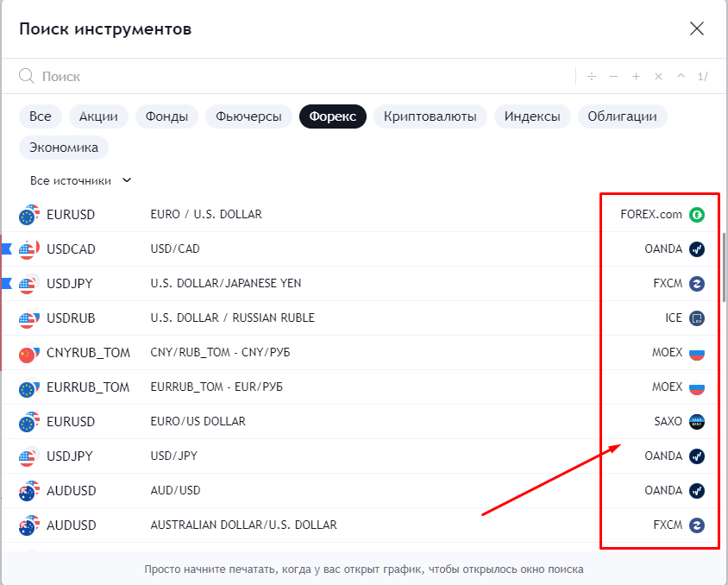Insert the minus operator symbol
Image resolution: width=728 pixels, height=585 pixels.
(614, 76)
